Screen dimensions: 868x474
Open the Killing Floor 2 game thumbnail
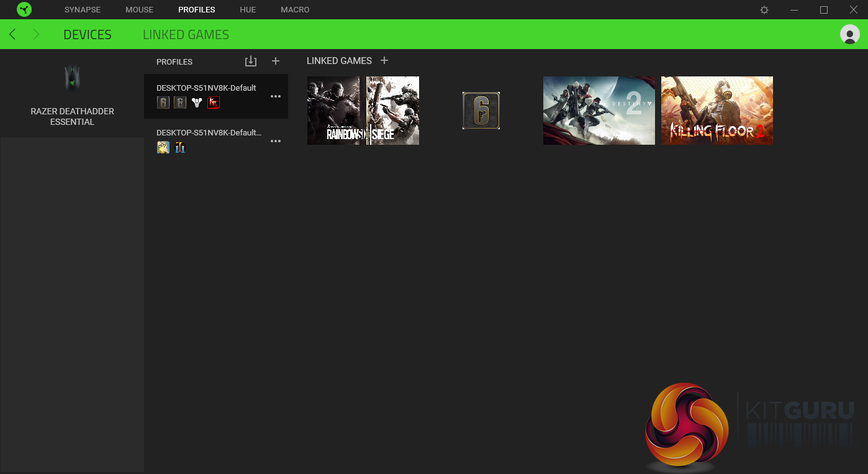[x=717, y=111]
